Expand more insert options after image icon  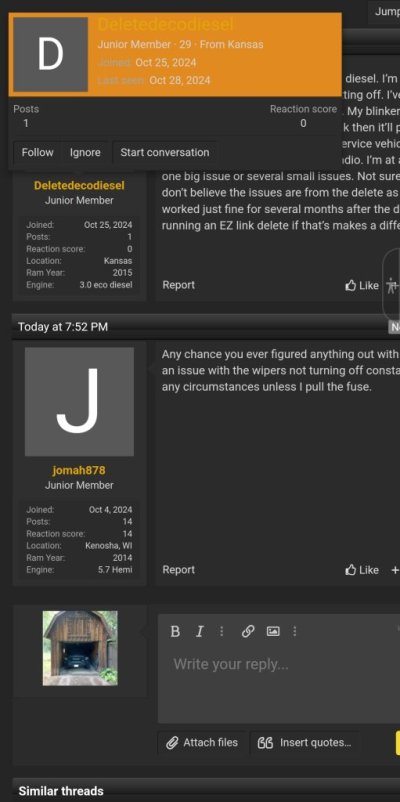point(295,632)
